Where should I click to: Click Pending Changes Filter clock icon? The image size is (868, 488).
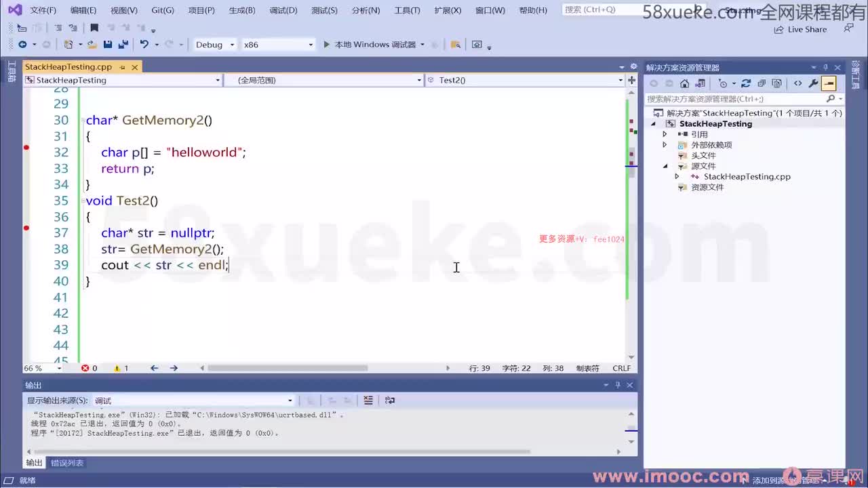[x=723, y=83]
